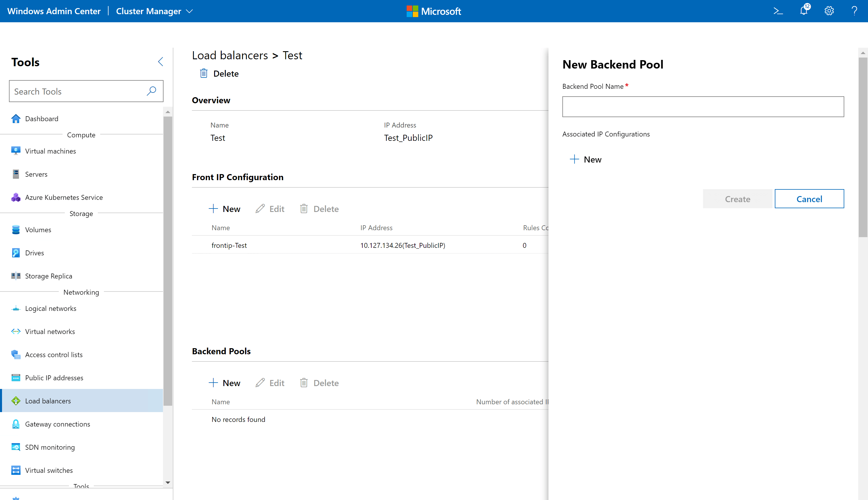Select the Drives tool
Viewport: 868px width, 500px height.
point(35,252)
